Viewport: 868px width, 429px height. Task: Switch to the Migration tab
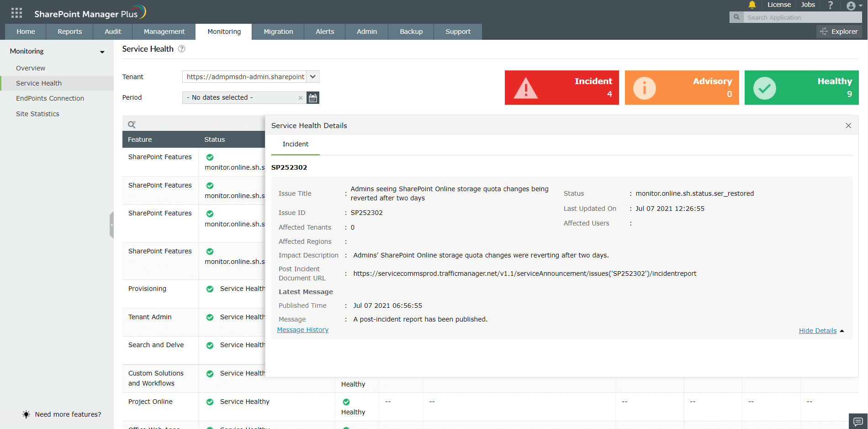(x=278, y=32)
